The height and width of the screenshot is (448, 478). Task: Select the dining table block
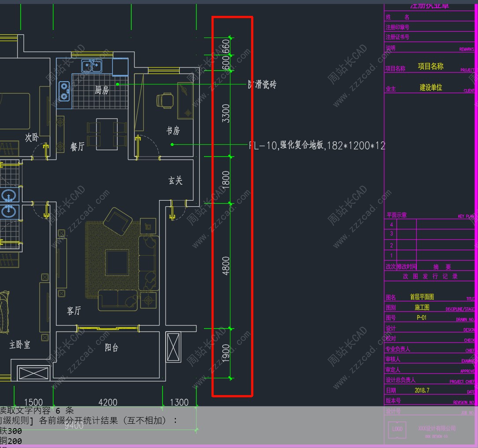click(107, 134)
